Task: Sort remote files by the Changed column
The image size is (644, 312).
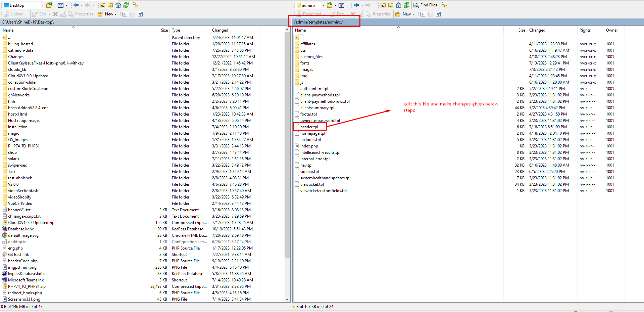Action: coord(537,30)
